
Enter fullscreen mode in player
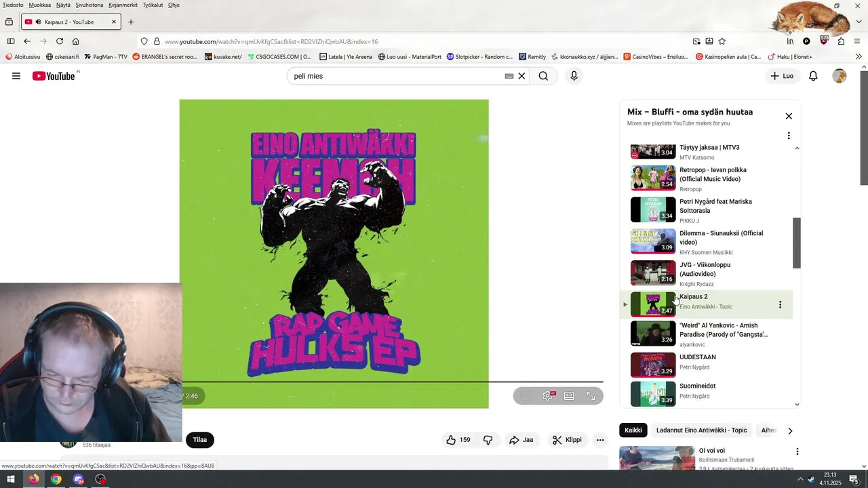click(x=591, y=396)
